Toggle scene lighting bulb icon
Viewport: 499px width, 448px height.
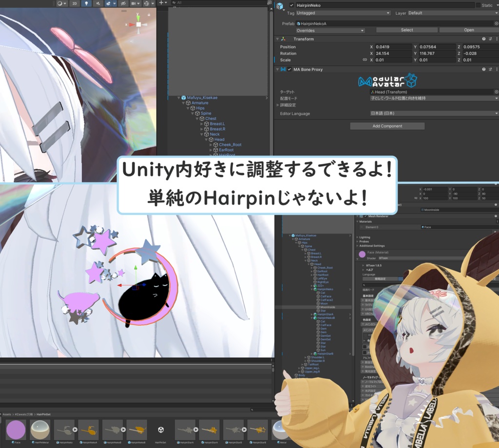[x=86, y=3]
